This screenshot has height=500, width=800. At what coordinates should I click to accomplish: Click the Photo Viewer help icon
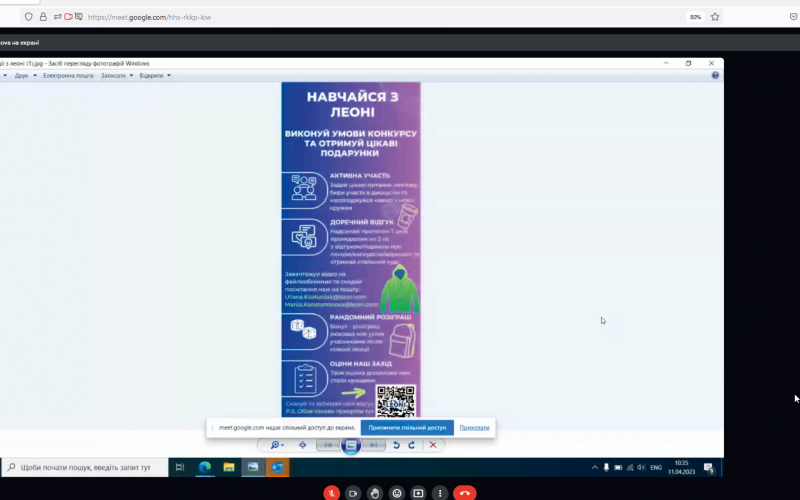click(x=715, y=76)
